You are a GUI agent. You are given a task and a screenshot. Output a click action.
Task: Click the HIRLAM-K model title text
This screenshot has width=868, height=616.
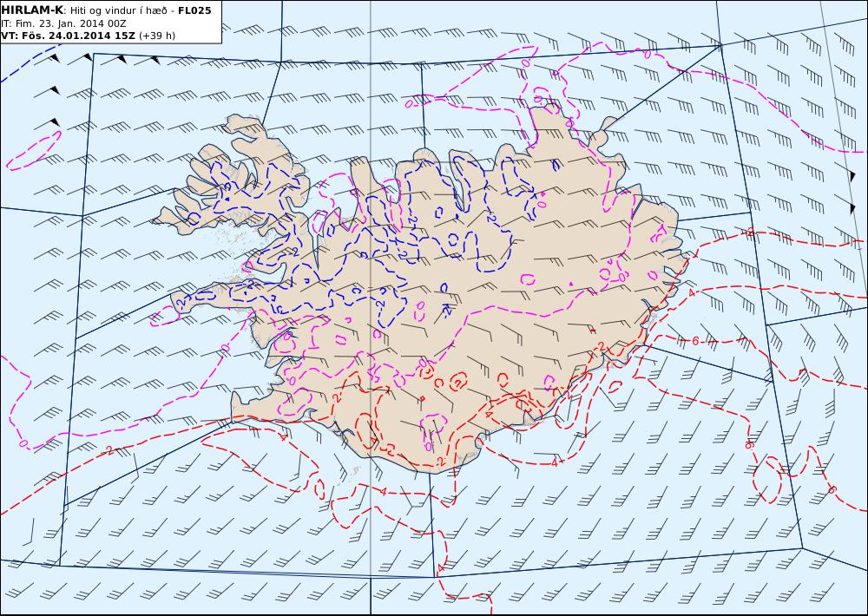click(32, 10)
